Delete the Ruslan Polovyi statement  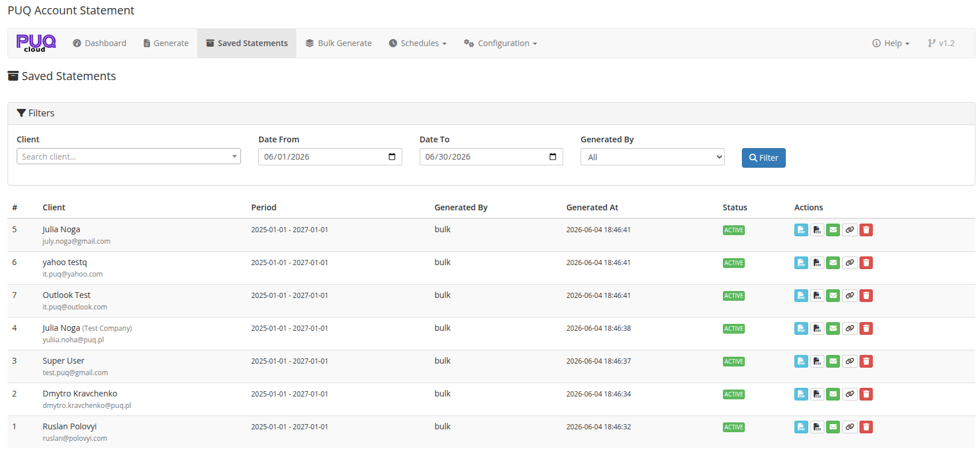coord(866,427)
